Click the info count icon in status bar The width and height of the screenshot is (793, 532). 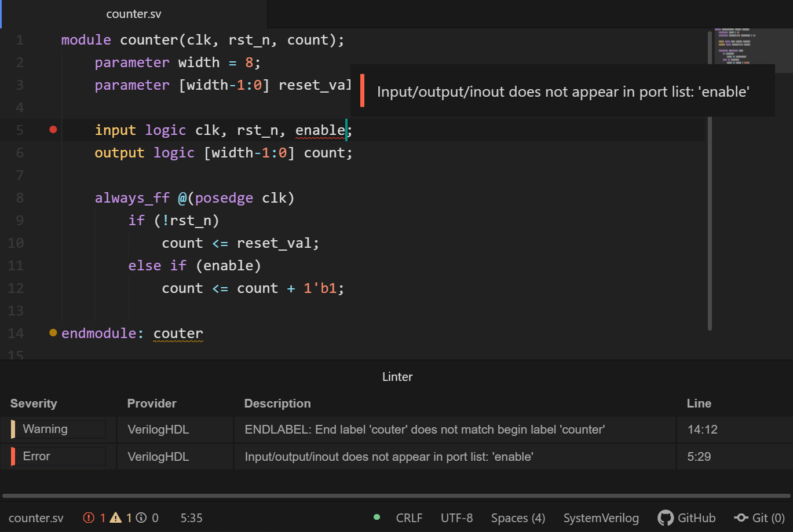[x=141, y=518]
